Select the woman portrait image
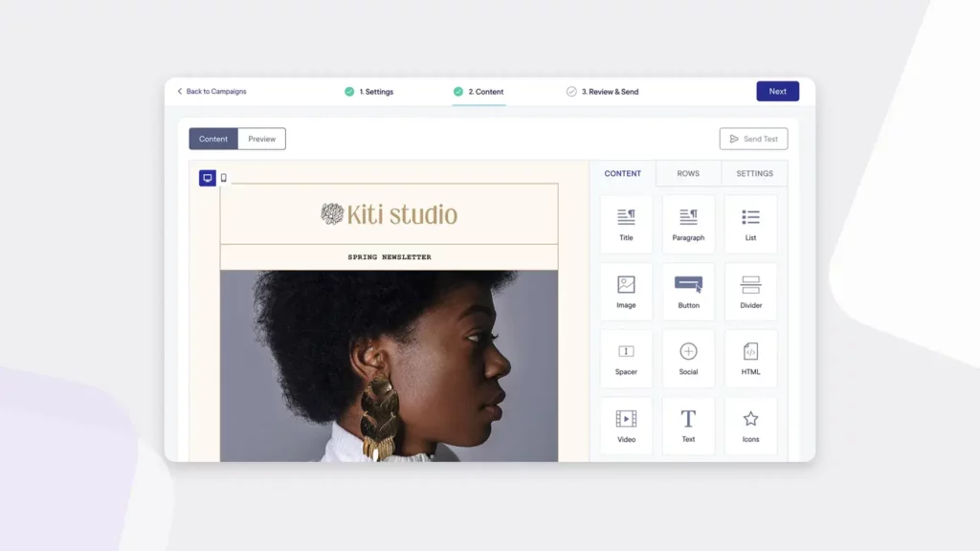Image resolution: width=980 pixels, height=551 pixels. point(389,365)
